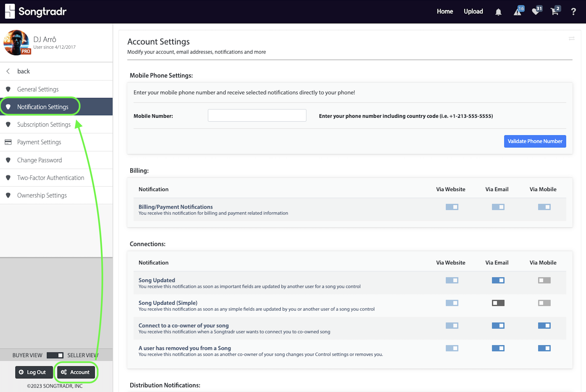586x392 pixels.
Task: Go back in the settings sidebar
Action: click(x=56, y=71)
